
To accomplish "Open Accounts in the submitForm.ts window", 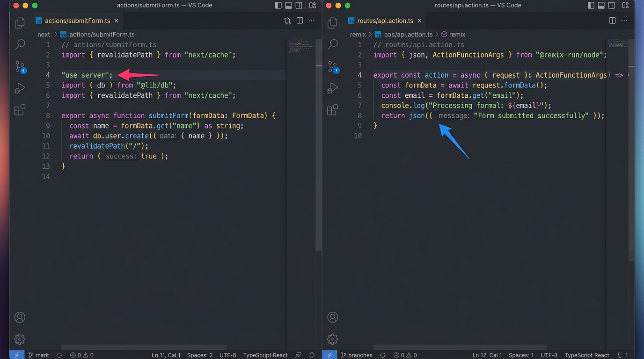I will click(x=20, y=317).
